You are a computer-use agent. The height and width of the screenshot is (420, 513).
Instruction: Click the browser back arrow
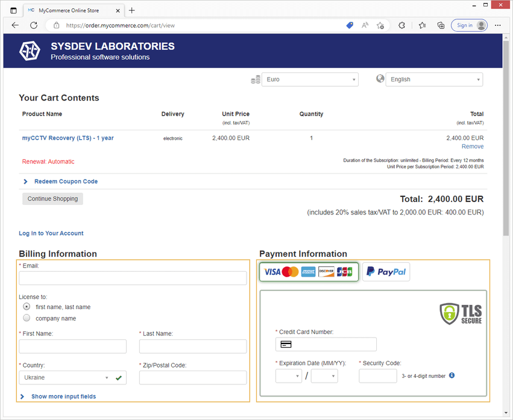(15, 25)
